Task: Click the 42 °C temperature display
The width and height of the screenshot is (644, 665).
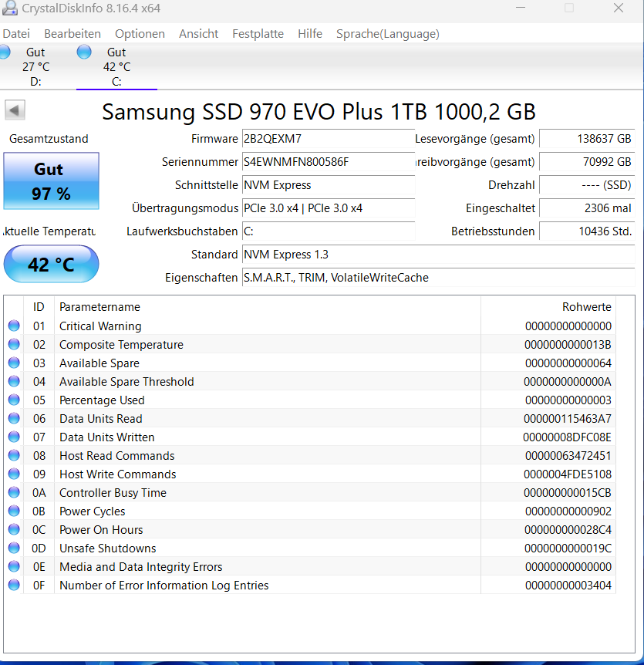Action: [x=51, y=264]
